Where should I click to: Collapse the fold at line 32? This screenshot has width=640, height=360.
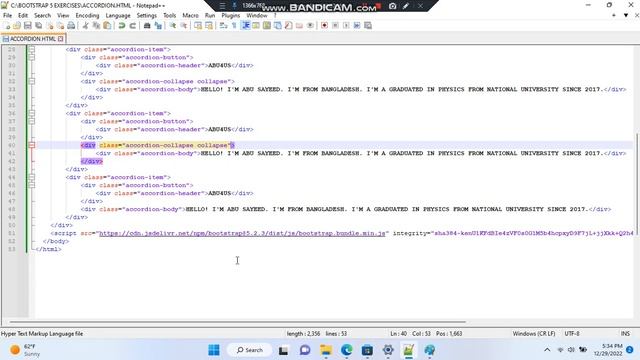(x=31, y=81)
